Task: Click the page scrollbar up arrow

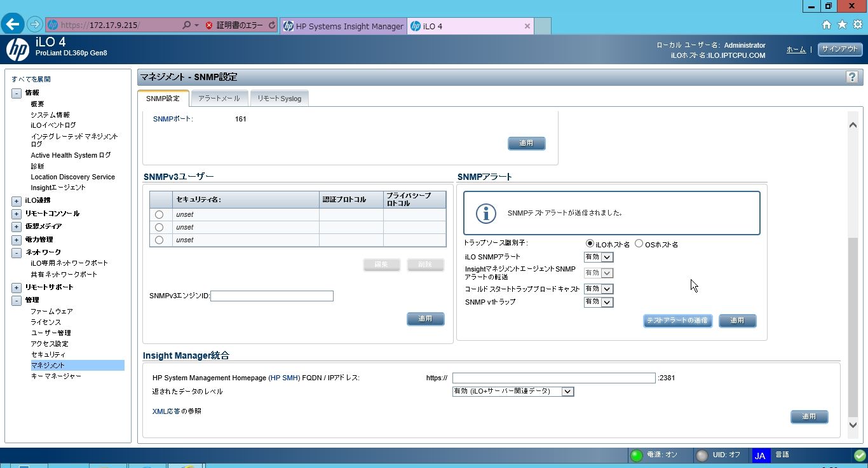Action: (853, 125)
